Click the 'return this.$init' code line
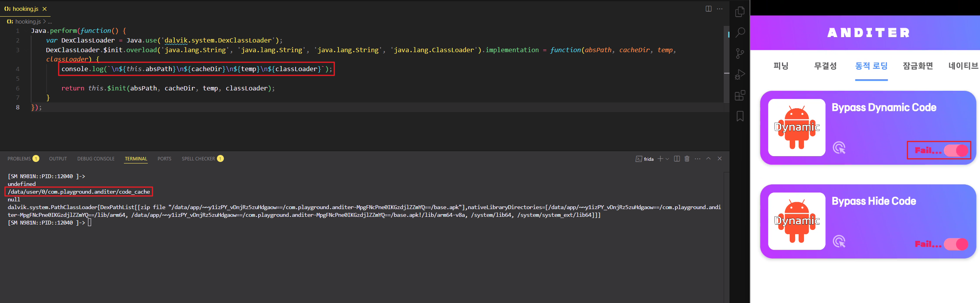Viewport: 980px width, 303px height. pyautogui.click(x=168, y=89)
